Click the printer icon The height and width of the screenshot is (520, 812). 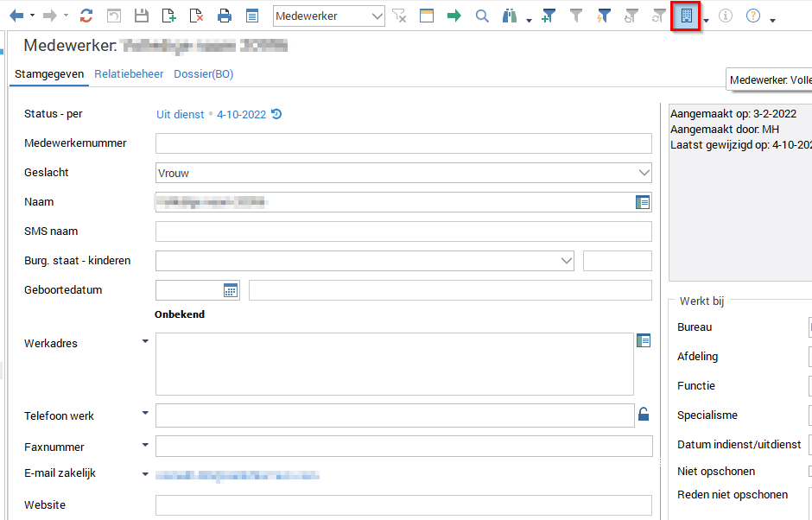click(225, 16)
